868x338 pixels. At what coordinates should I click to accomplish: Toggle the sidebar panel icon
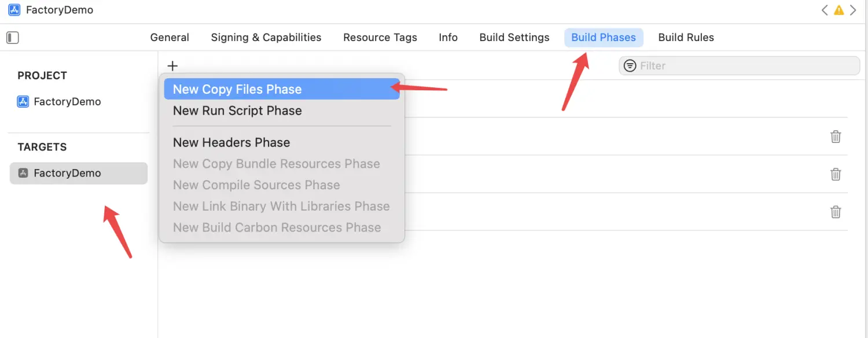pos(13,38)
